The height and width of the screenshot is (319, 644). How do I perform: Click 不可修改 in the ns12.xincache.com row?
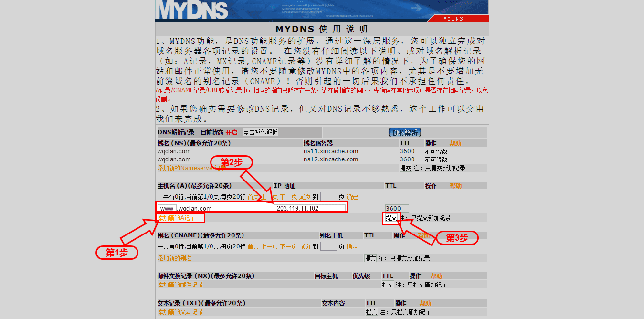pos(436,159)
